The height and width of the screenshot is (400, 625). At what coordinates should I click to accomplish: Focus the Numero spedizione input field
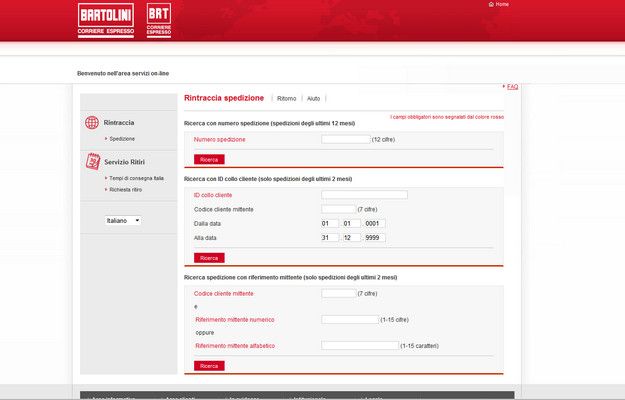345,139
